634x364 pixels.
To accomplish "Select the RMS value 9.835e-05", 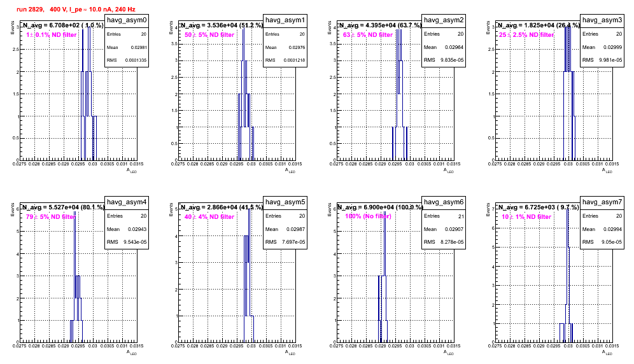I will 452,60.
